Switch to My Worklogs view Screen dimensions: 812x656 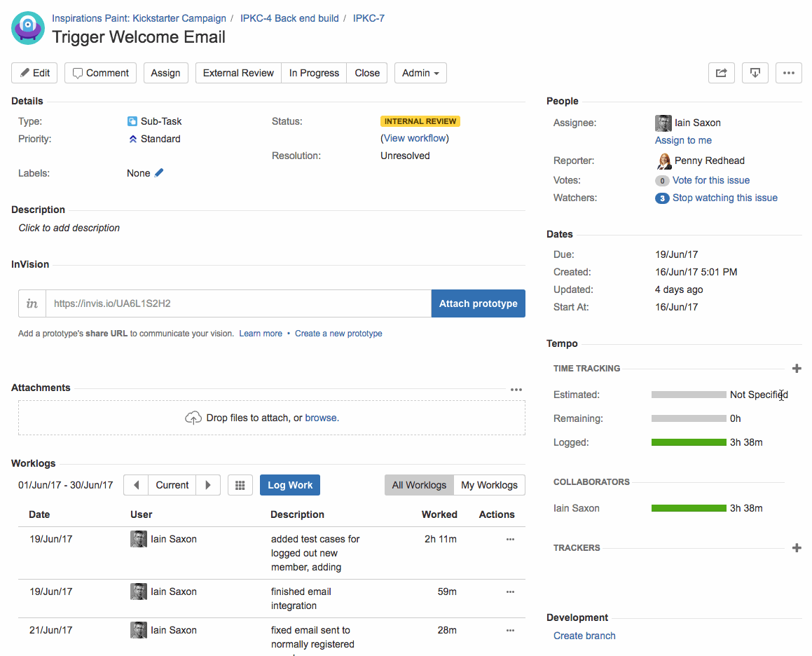coord(490,485)
